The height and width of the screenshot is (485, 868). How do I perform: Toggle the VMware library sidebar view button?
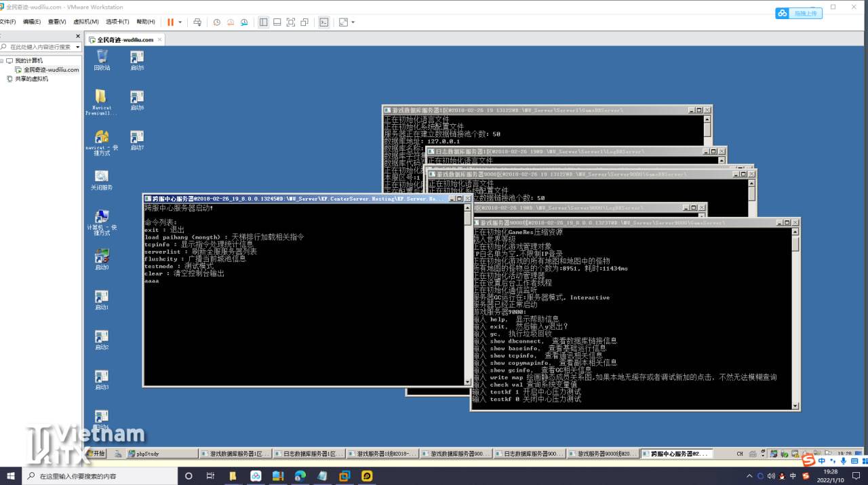pyautogui.click(x=263, y=22)
